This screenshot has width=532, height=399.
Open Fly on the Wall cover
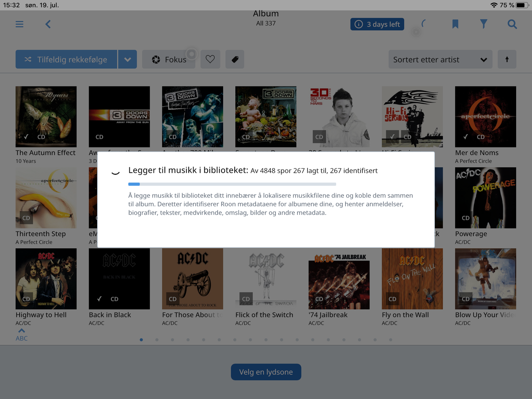click(412, 279)
